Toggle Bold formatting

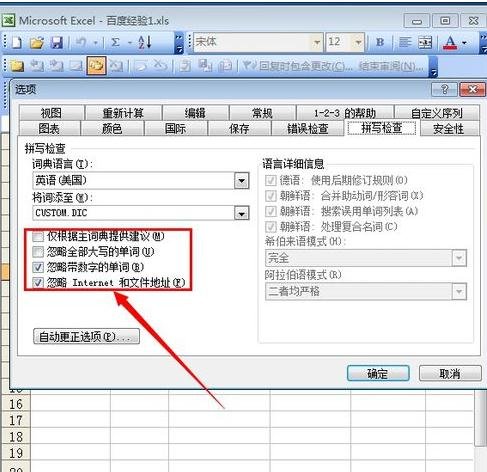pyautogui.click(x=380, y=42)
